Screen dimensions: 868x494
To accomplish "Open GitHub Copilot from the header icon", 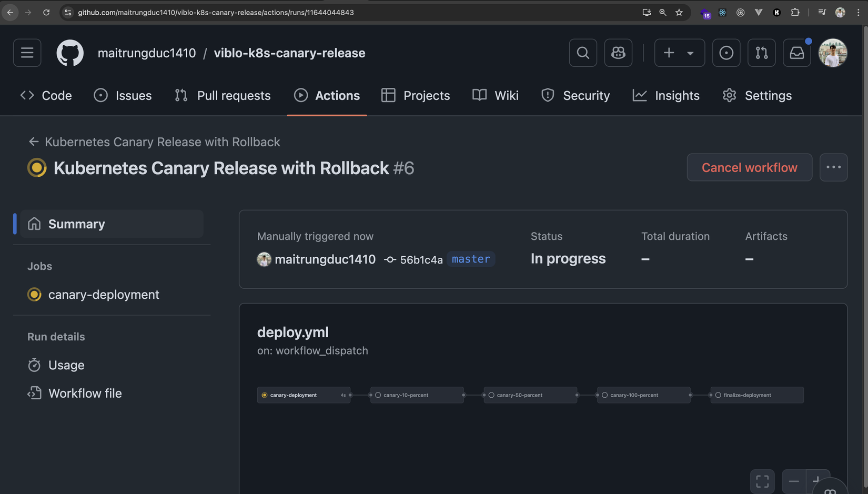I will pyautogui.click(x=618, y=53).
